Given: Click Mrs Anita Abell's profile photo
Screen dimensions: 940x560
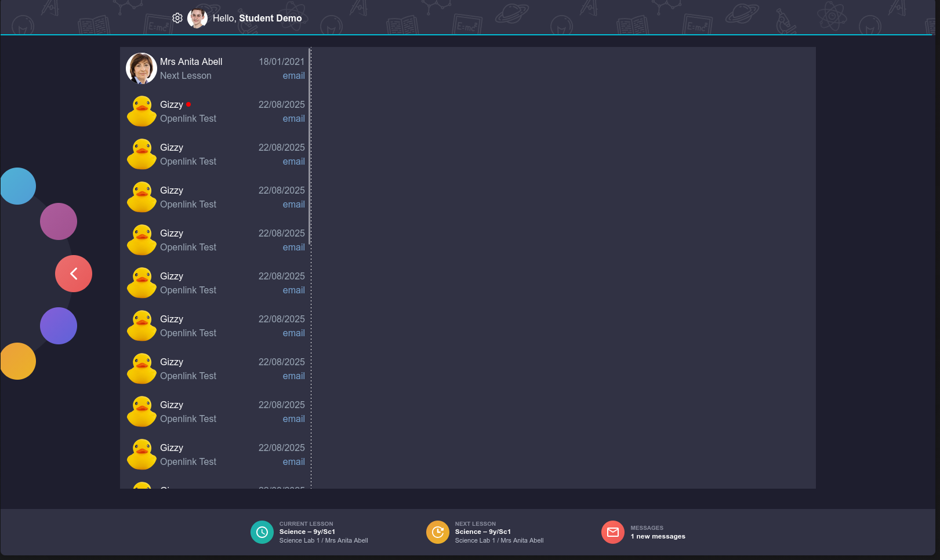Looking at the screenshot, I should [141, 68].
